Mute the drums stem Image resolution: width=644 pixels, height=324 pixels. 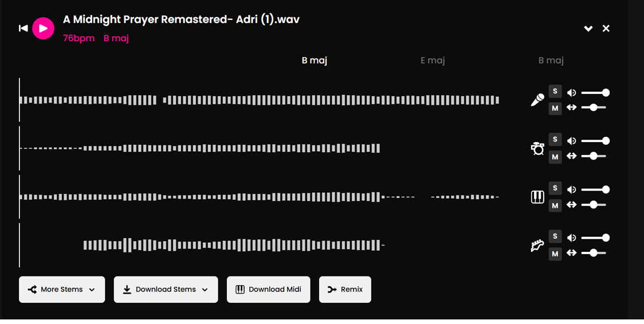coord(555,157)
